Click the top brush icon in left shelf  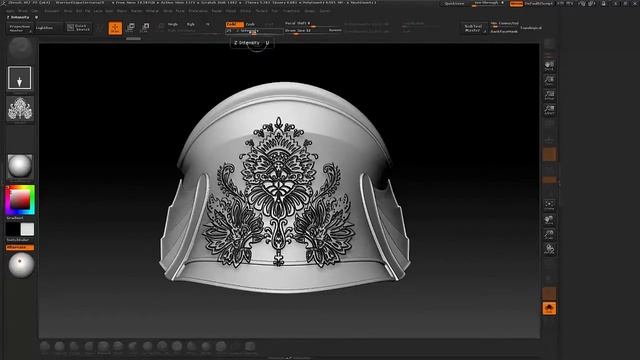click(x=20, y=48)
